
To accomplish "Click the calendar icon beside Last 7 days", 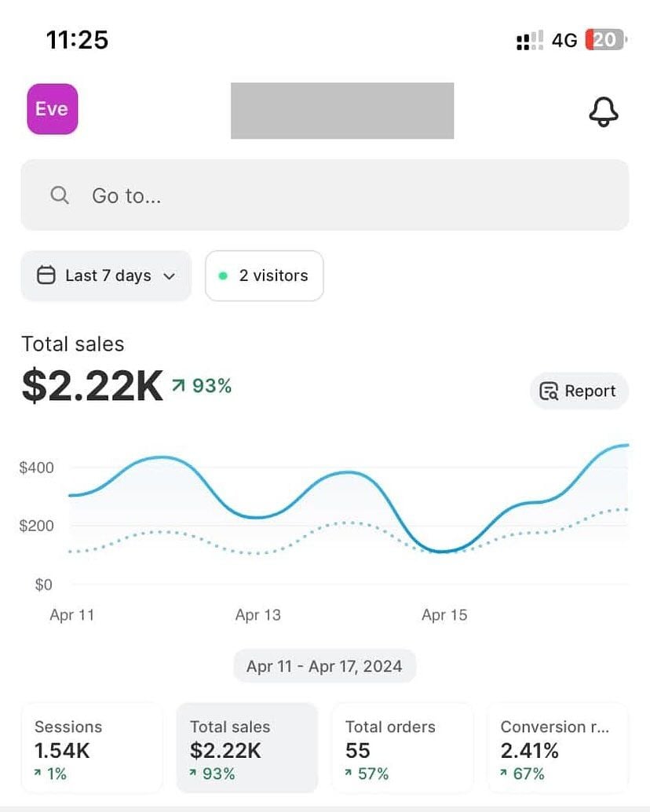I will pos(46,275).
